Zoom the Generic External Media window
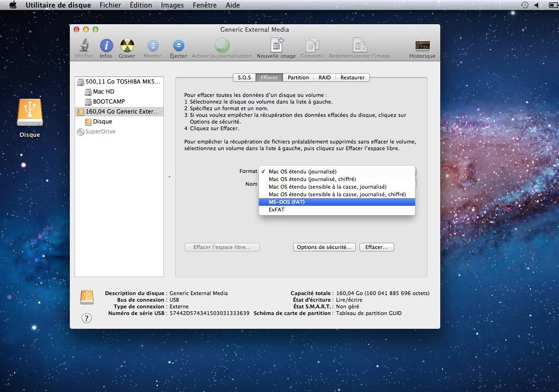Image resolution: width=559 pixels, height=392 pixels. 95,29
